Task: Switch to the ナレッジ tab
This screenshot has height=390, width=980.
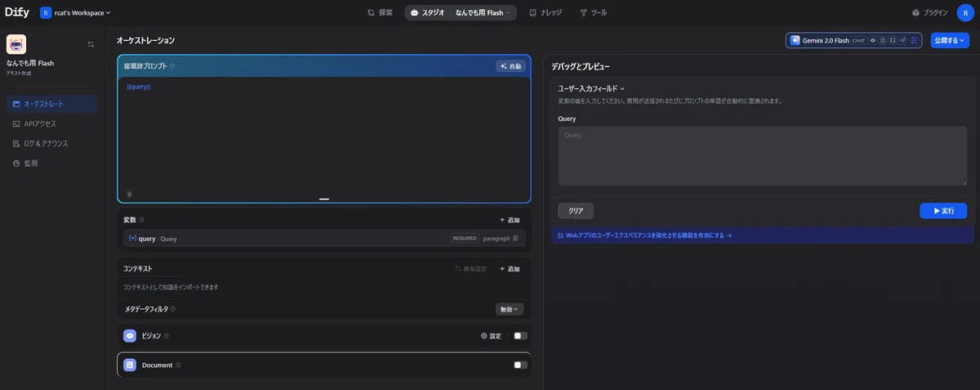Action: 546,13
